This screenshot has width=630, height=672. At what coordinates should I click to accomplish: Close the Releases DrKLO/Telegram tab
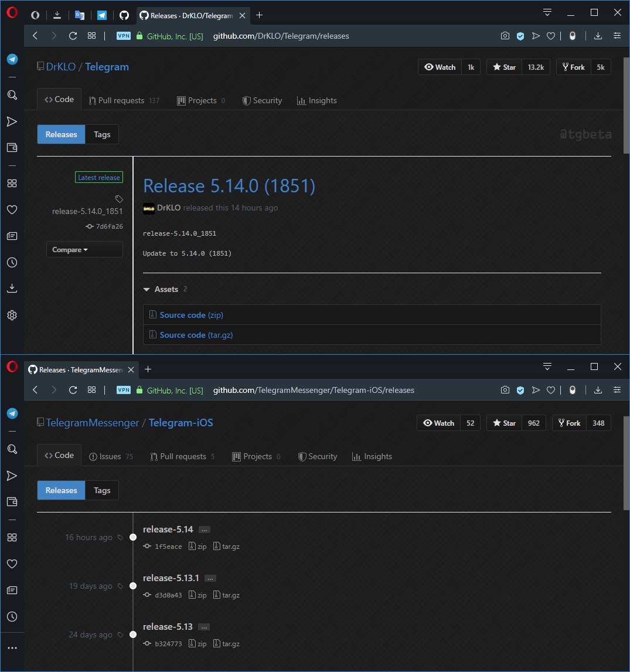[x=243, y=15]
